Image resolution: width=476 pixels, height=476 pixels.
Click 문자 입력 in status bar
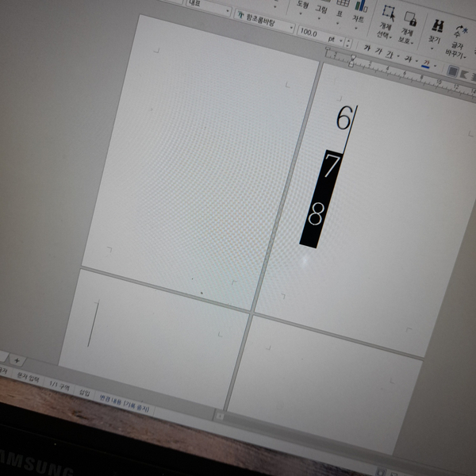[28, 378]
